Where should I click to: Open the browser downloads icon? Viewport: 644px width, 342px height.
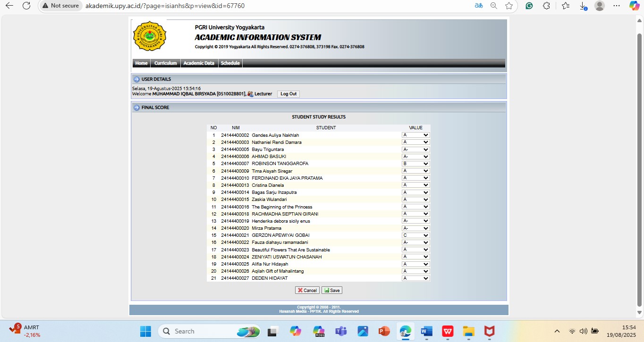pyautogui.click(x=584, y=6)
